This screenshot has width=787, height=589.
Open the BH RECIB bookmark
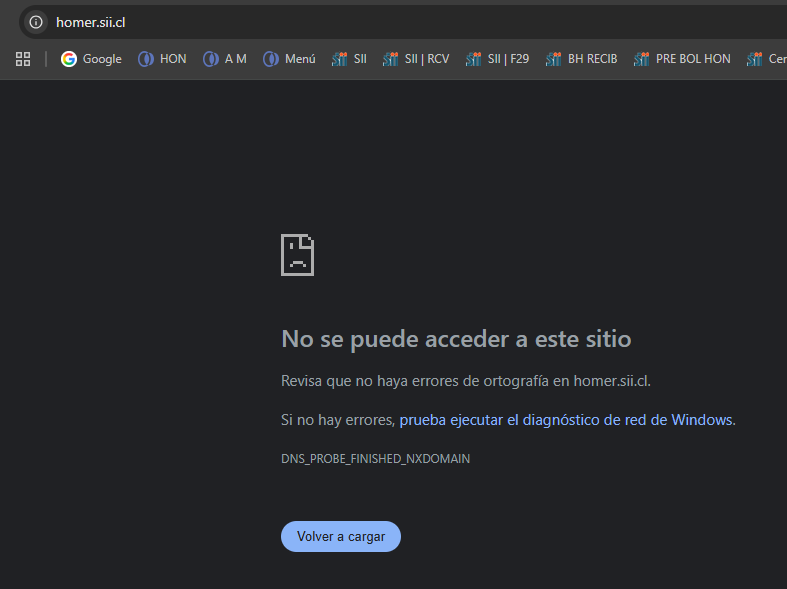582,59
